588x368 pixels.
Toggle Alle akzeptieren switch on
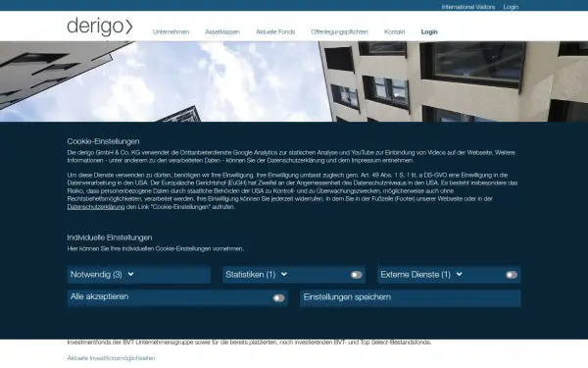tap(278, 298)
